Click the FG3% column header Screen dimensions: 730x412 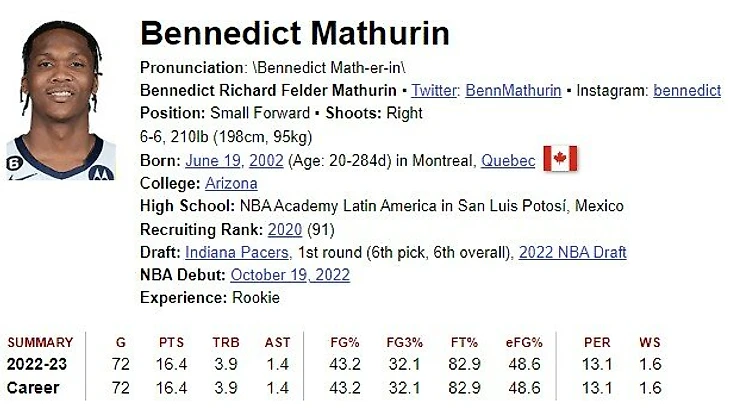[404, 343]
